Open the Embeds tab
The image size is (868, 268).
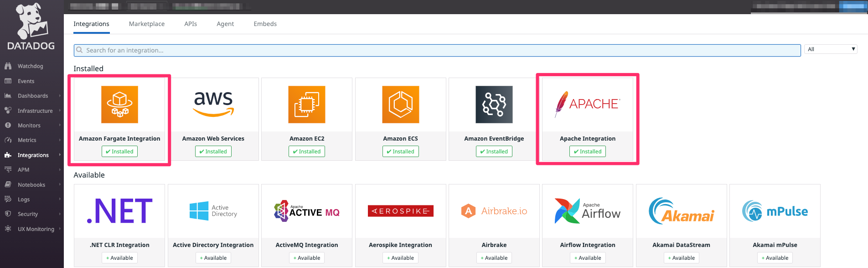coord(265,24)
